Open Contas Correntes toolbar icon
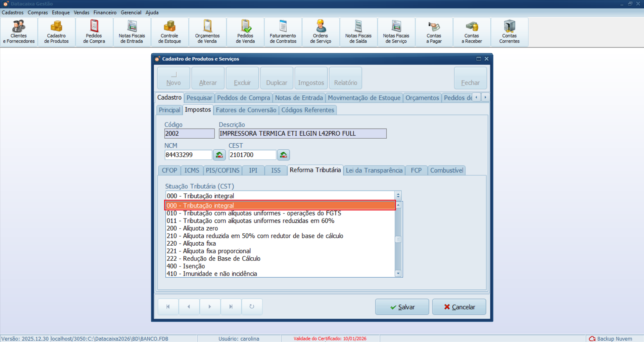This screenshot has height=342, width=644. click(509, 32)
